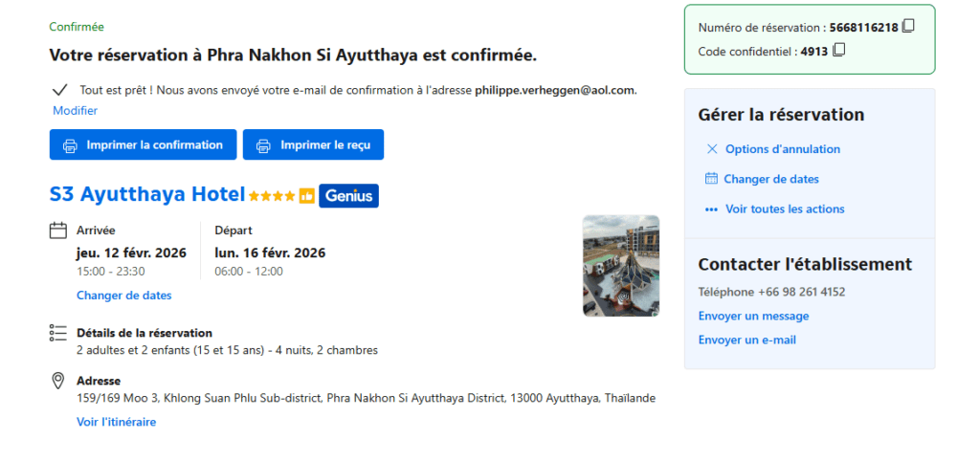Select Options d'annulation link
Screen dimensions: 980x461
[x=782, y=149]
